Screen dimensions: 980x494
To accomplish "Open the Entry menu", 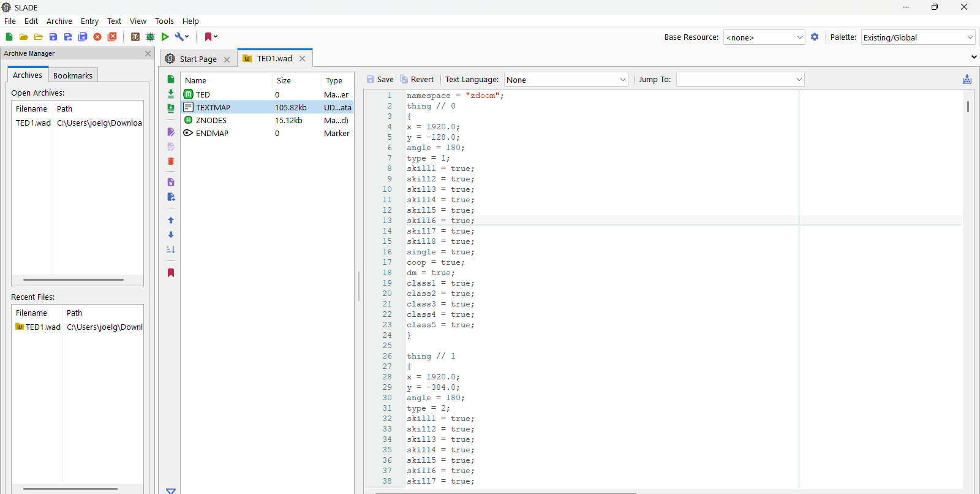I will [89, 21].
